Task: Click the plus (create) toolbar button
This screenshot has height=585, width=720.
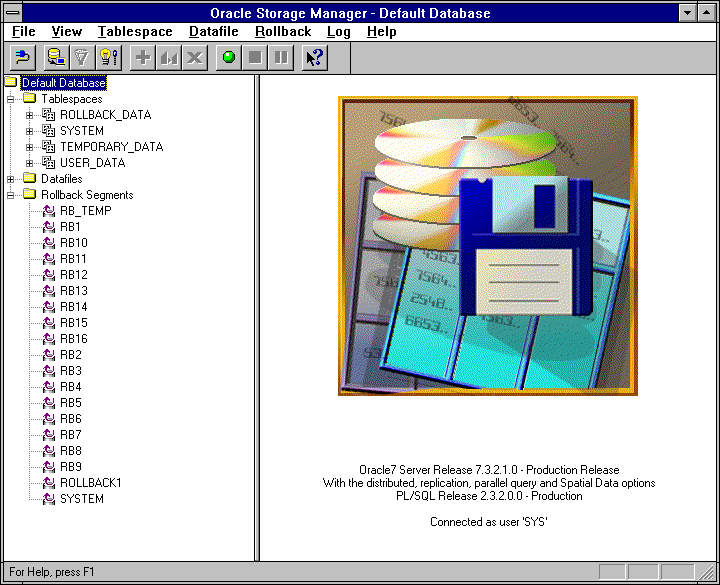Action: [143, 58]
